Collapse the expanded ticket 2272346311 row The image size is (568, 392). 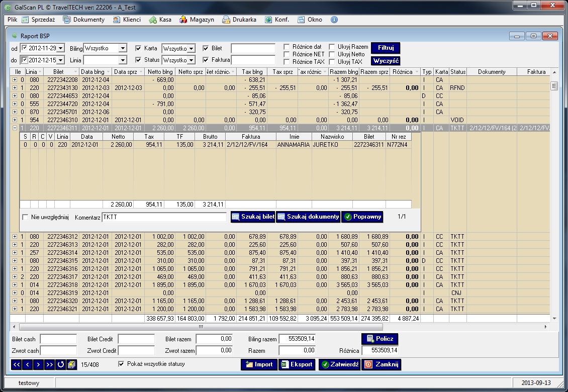point(15,128)
